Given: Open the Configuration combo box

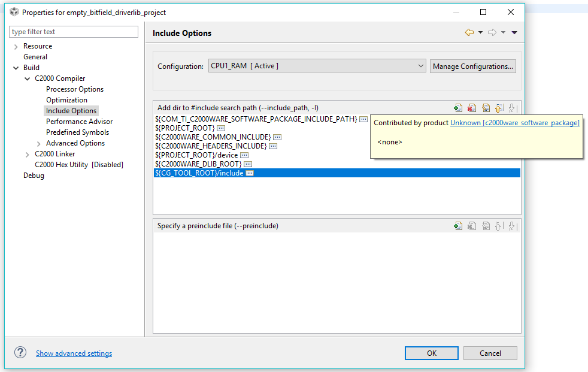Looking at the screenshot, I should point(317,66).
